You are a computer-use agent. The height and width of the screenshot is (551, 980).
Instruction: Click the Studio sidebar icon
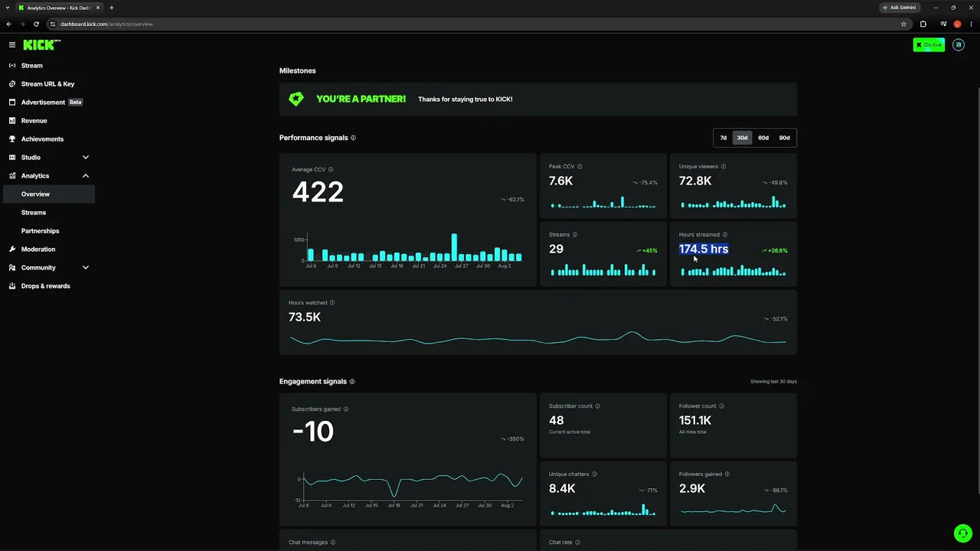(12, 158)
